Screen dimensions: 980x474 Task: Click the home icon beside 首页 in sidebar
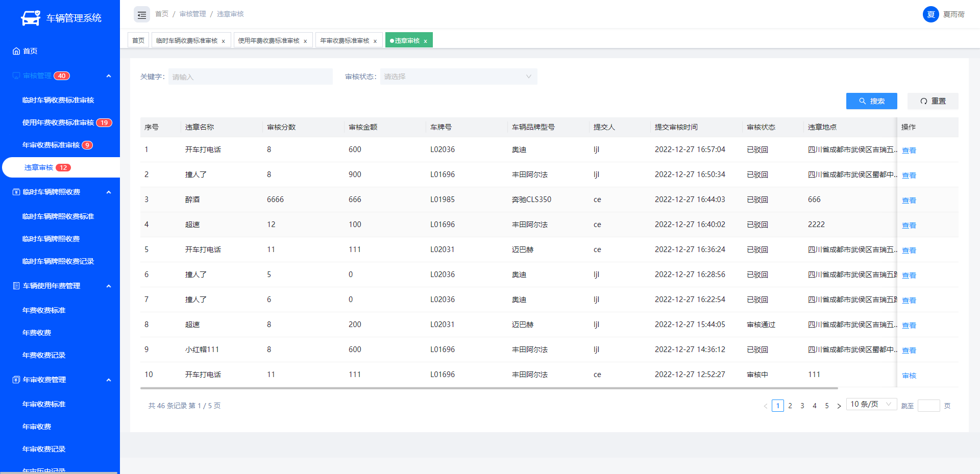16,51
